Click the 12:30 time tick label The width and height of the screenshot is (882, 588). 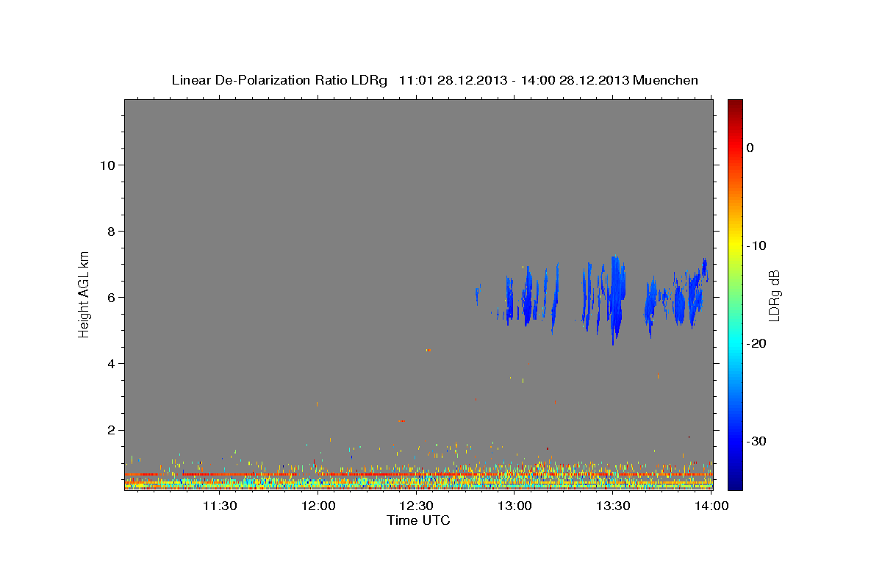(x=417, y=506)
